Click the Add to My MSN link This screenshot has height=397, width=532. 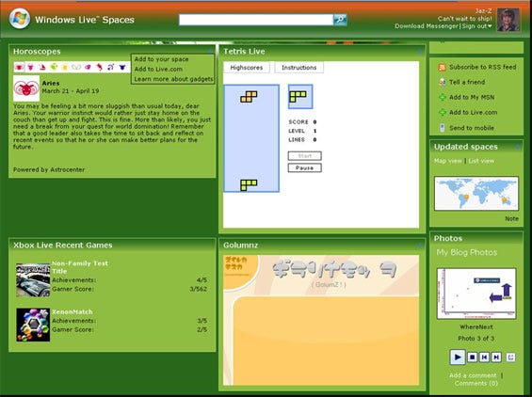pyautogui.click(x=472, y=97)
